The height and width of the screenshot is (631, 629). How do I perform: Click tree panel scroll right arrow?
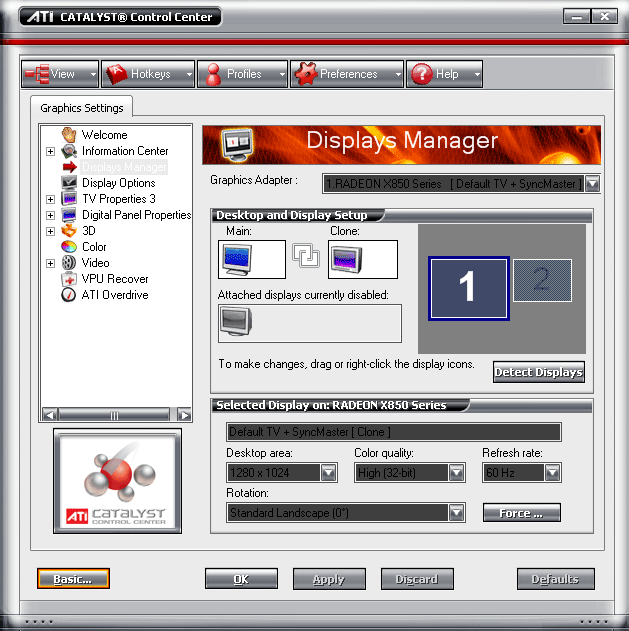(184, 415)
